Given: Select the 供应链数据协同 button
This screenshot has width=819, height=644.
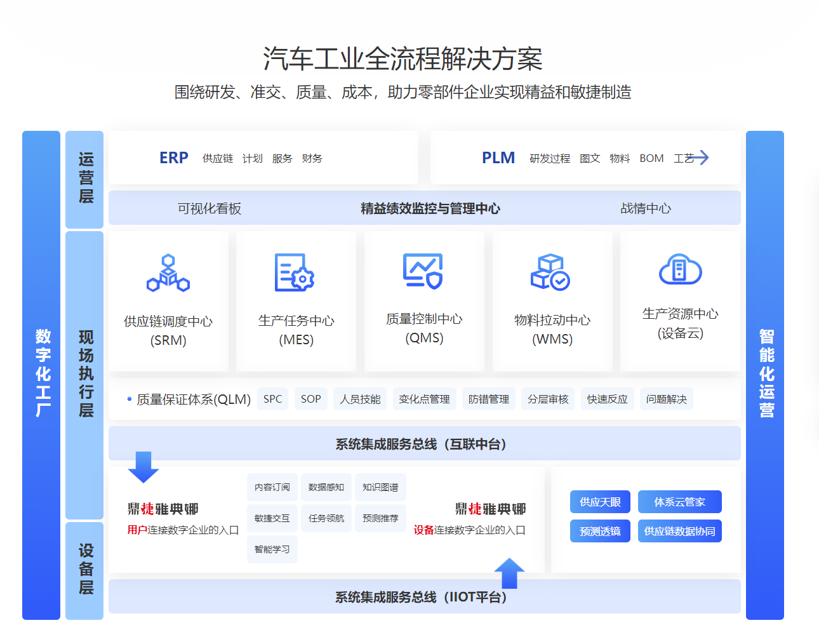Looking at the screenshot, I should point(679,531).
